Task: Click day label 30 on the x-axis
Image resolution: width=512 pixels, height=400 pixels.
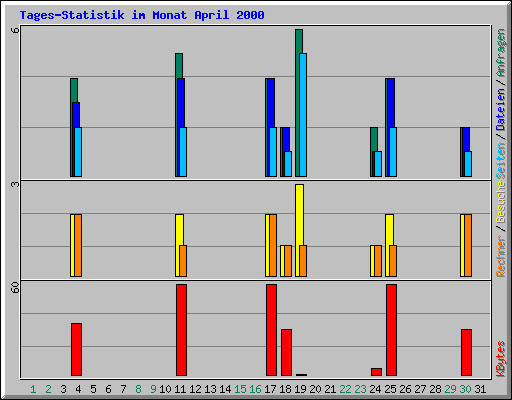Action: pyautogui.click(x=465, y=389)
